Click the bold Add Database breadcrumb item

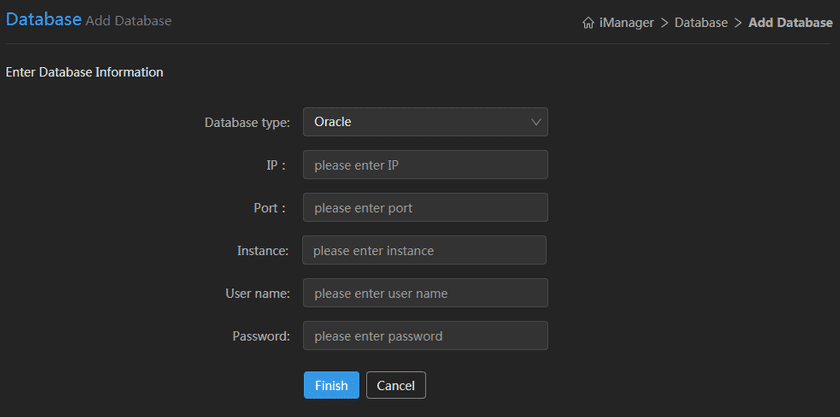click(790, 22)
